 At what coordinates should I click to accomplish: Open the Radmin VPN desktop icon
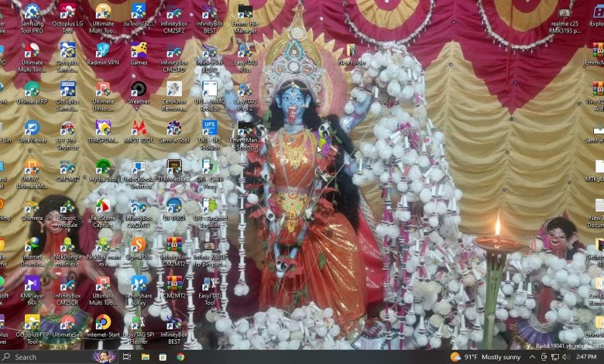(103, 50)
